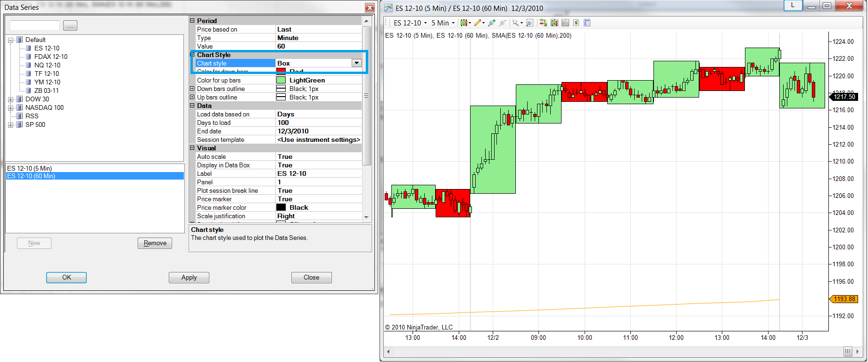Image resolution: width=868 pixels, height=362 pixels.
Task: Click the database icon beside ZB 03-11
Action: click(28, 90)
